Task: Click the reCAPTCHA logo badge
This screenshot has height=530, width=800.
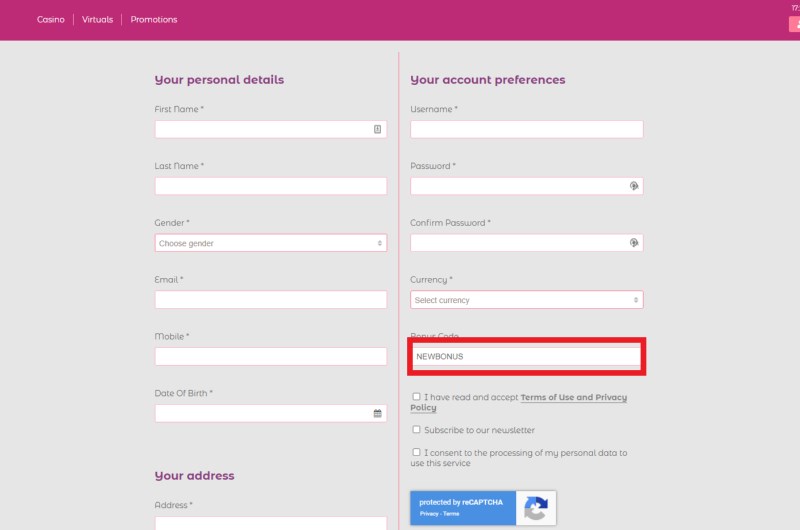Action: click(536, 508)
